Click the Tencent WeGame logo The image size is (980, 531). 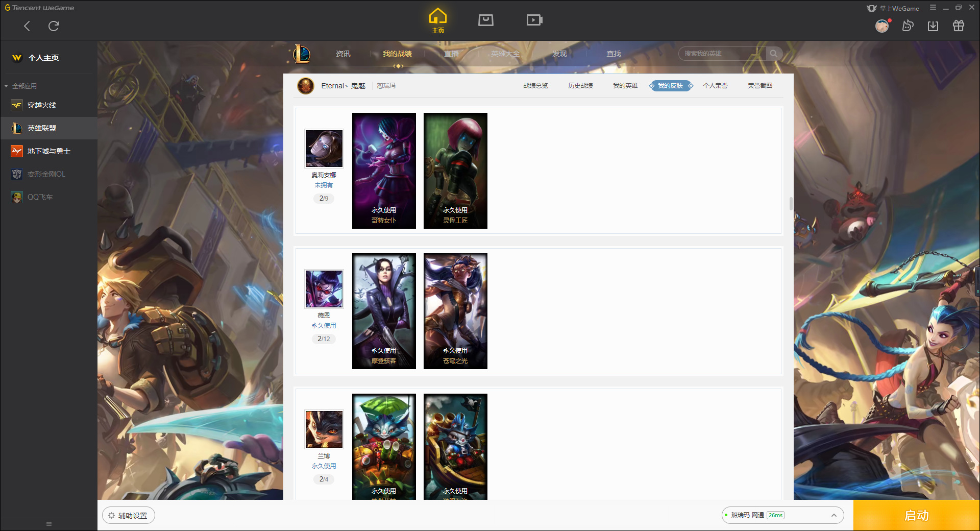pos(40,8)
